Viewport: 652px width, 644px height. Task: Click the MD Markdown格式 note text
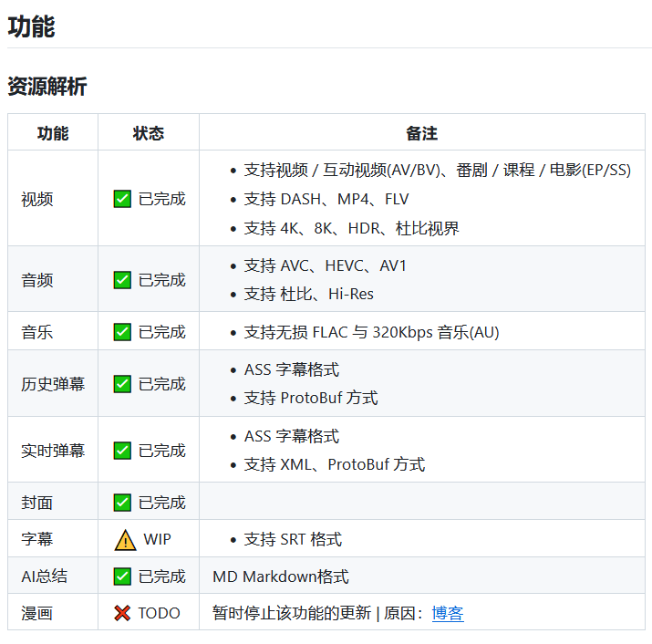tap(281, 576)
